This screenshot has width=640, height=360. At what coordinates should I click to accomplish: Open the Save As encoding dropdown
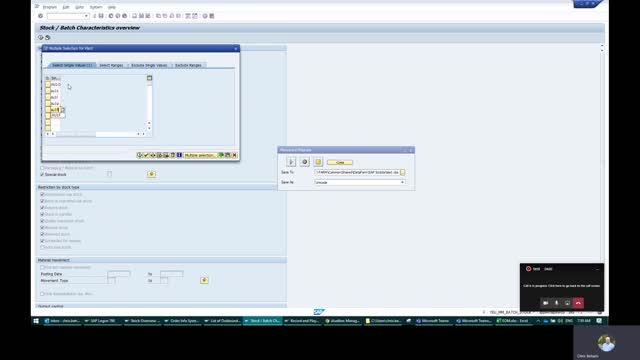[x=402, y=182]
